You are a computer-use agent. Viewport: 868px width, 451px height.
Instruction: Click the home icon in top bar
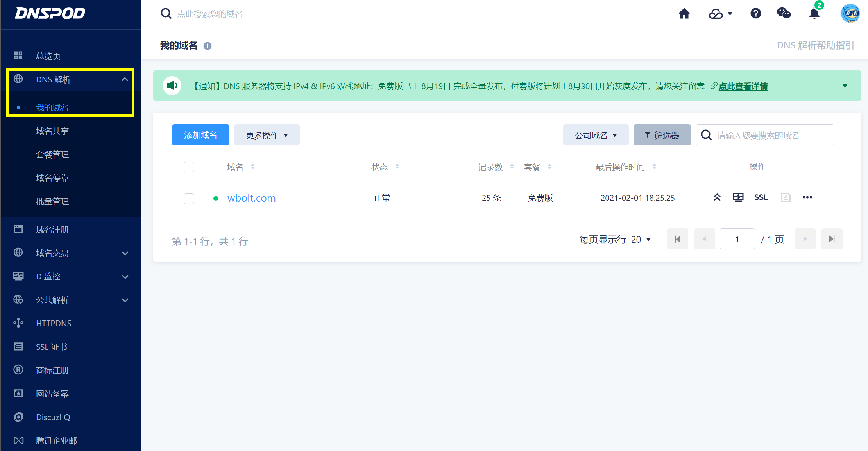tap(684, 14)
